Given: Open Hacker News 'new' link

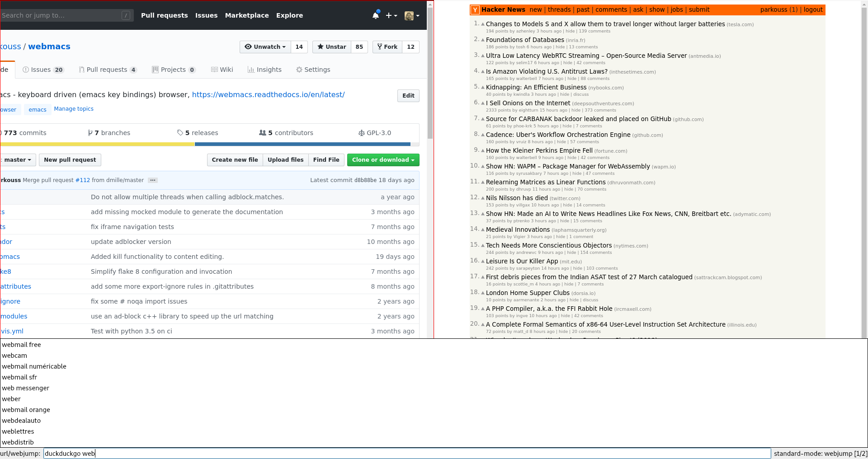Looking at the screenshot, I should (536, 9).
